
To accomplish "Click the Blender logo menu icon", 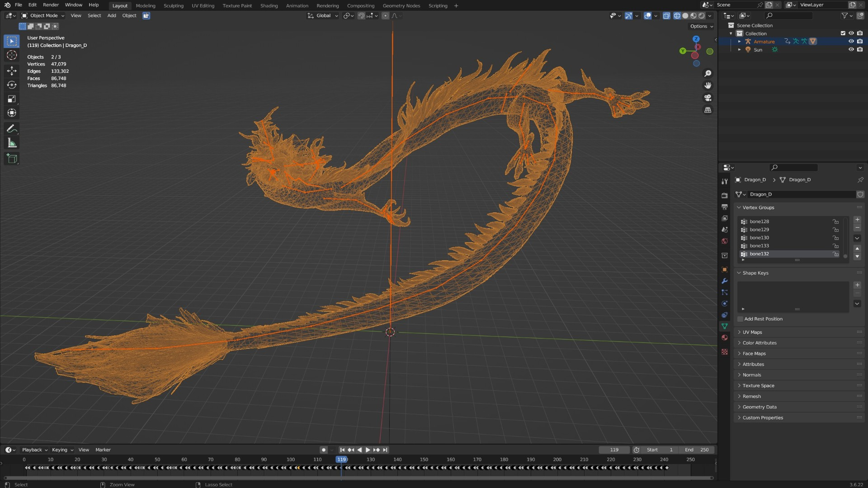I will coord(7,5).
